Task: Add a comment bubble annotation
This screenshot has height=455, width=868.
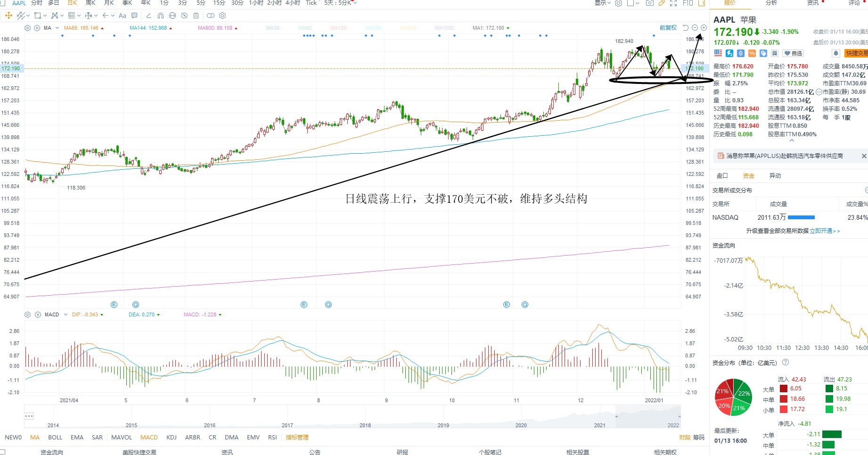Action: pyautogui.click(x=134, y=16)
